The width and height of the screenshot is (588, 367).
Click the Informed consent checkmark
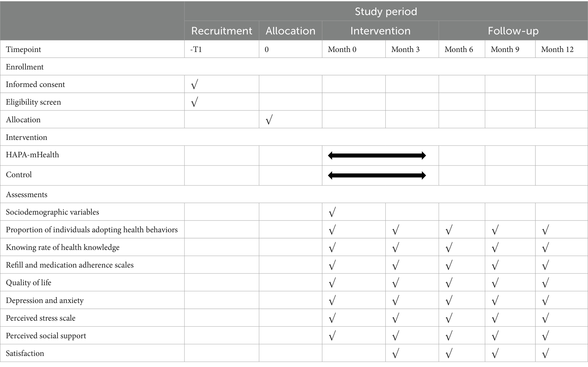coord(194,84)
